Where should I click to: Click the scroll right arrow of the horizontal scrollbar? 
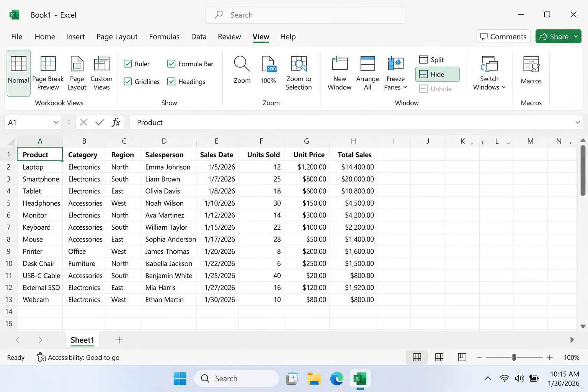572,340
